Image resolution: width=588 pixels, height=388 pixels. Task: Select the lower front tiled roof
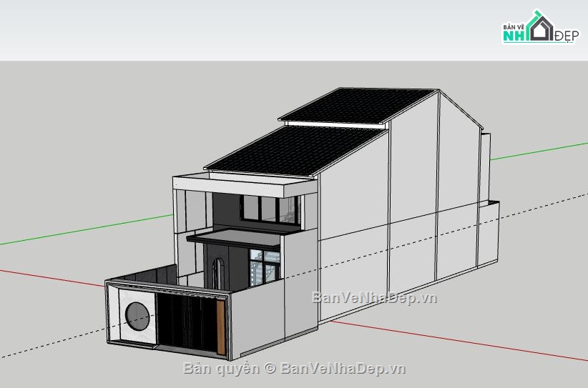pos(293,150)
